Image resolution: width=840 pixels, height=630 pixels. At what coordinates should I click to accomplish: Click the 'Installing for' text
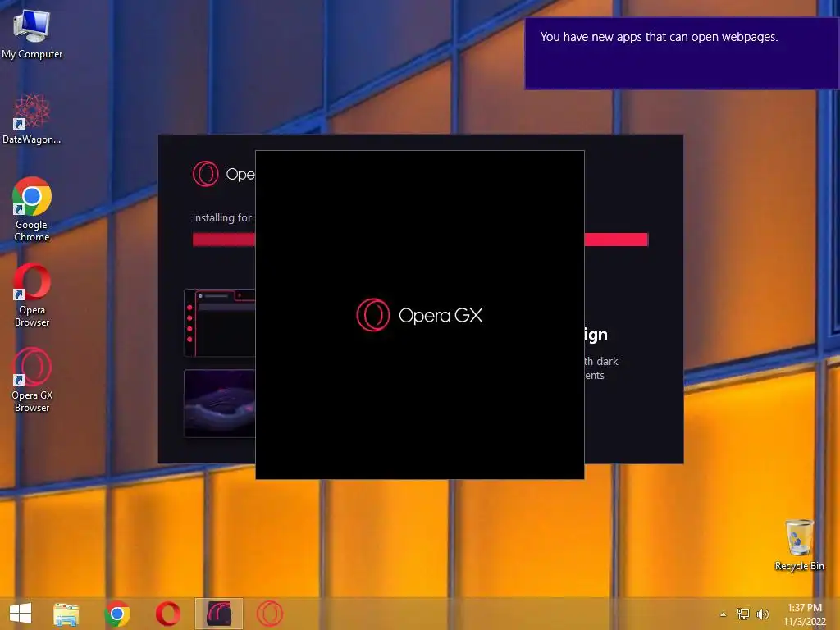click(x=221, y=218)
